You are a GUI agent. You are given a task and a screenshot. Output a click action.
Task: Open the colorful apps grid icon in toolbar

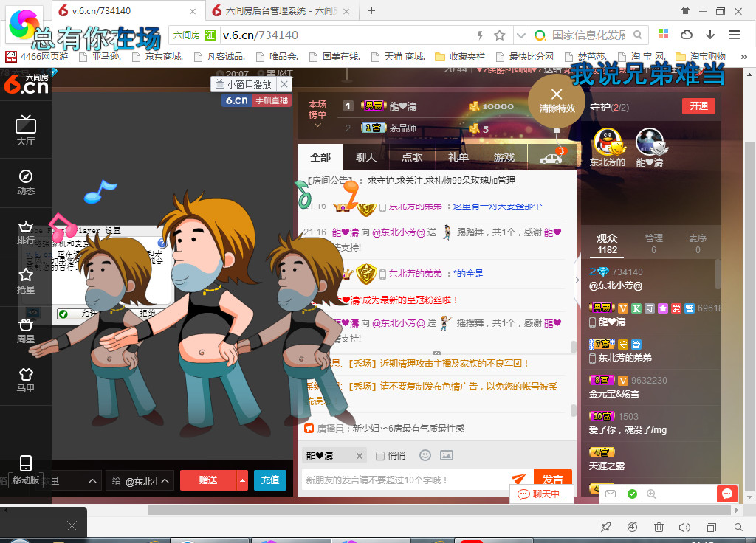[664, 34]
